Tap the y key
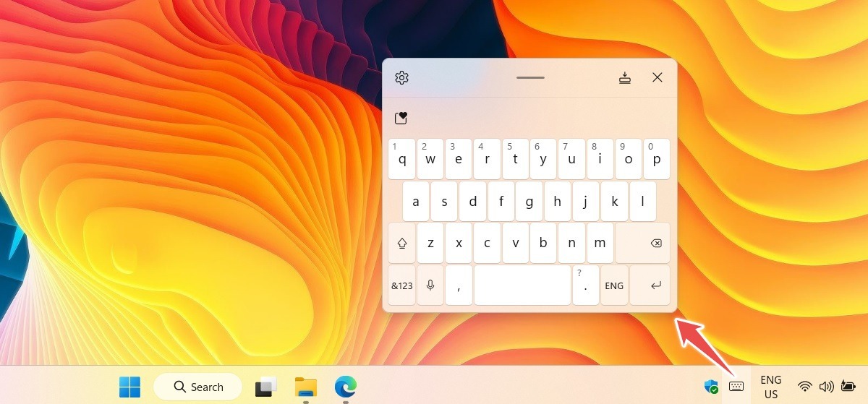The image size is (868, 404). coord(543,159)
